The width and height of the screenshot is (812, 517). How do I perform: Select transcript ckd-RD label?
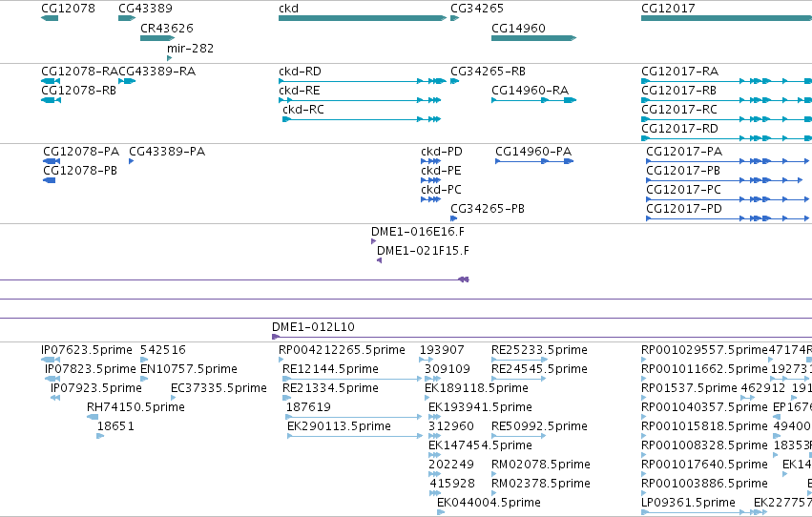coord(300,72)
